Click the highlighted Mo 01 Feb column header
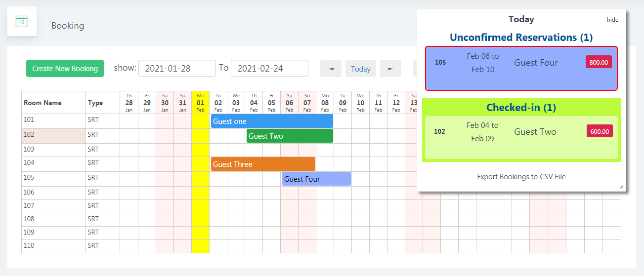This screenshot has height=276, width=644. [200, 102]
